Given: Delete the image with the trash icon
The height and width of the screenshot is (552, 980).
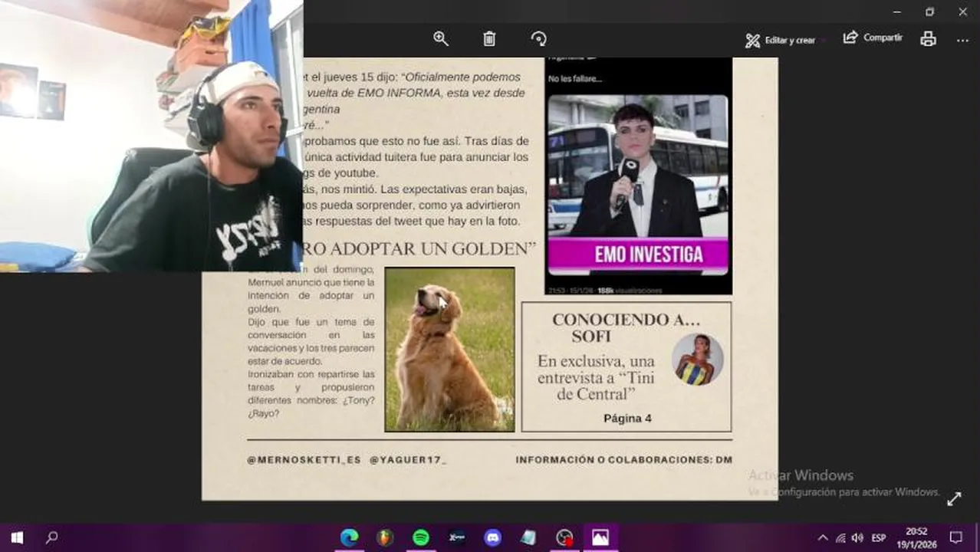Looking at the screenshot, I should point(489,38).
